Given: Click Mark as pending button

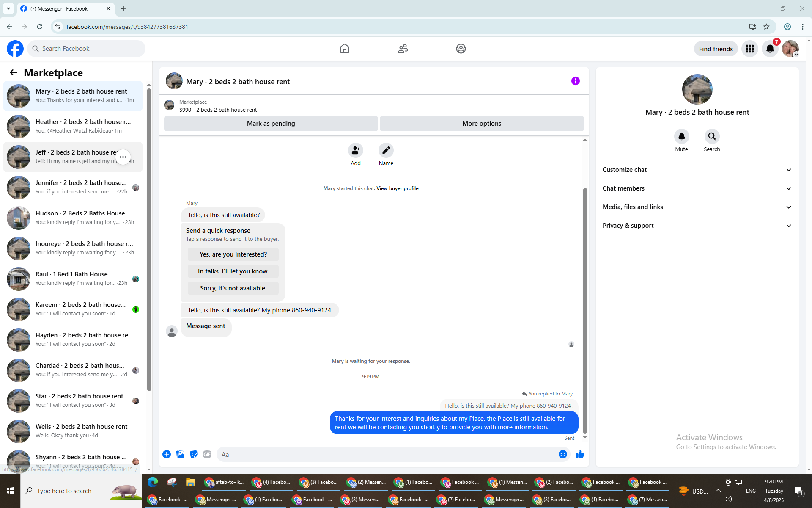Looking at the screenshot, I should coord(271,124).
